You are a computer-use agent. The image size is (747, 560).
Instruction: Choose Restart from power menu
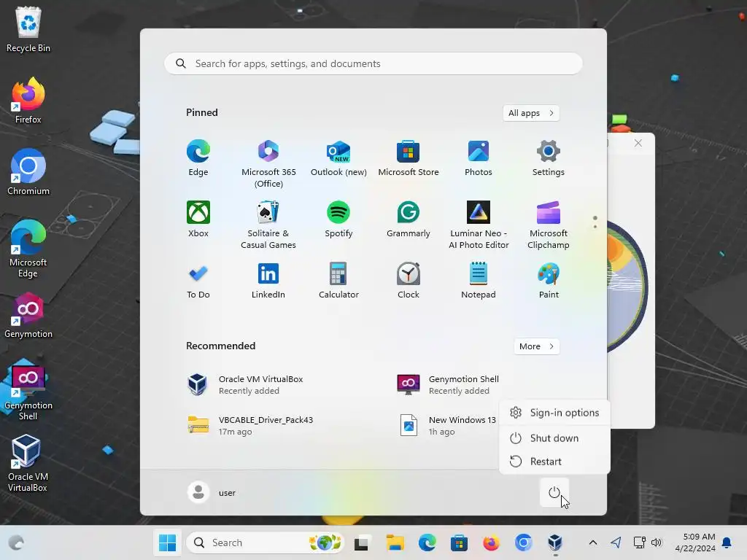[554, 461]
